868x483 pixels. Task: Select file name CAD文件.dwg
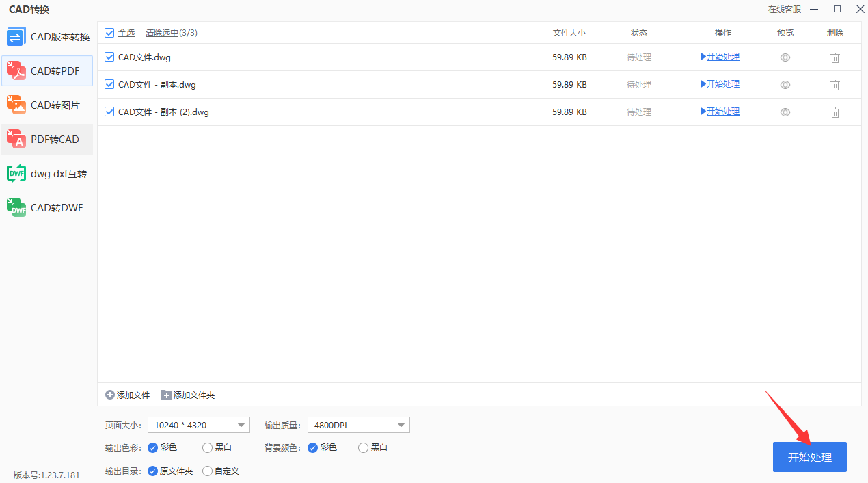pyautogui.click(x=144, y=57)
